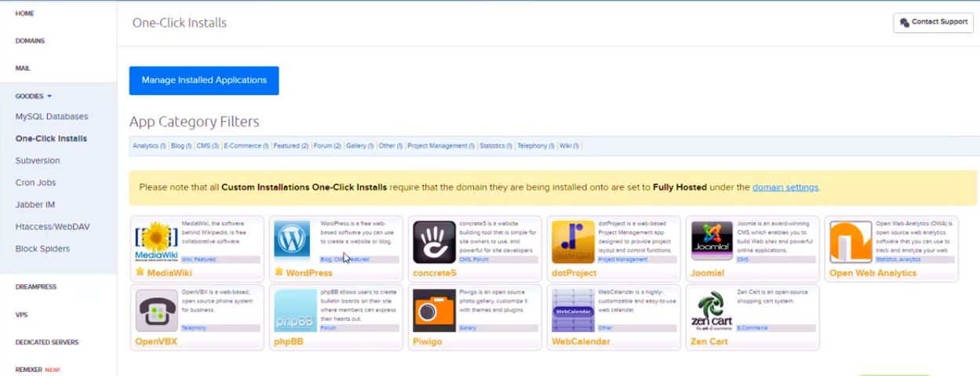This screenshot has height=376, width=980.
Task: Click the WebCalendar title link
Action: 581,341
